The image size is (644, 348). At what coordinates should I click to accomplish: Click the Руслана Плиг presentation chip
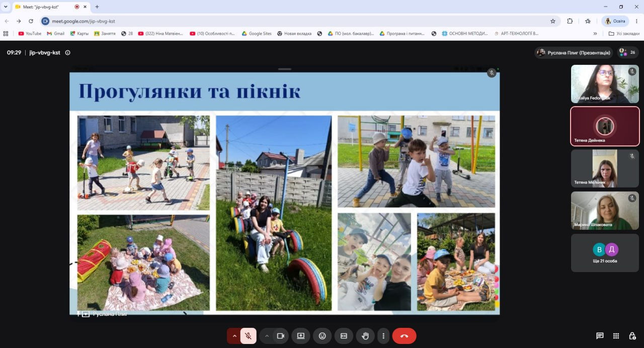pos(574,52)
